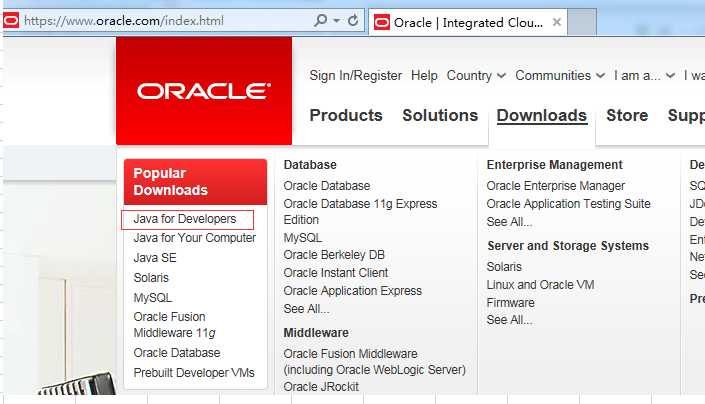Click the Popular Downloads header
The image size is (705, 404).
196,182
